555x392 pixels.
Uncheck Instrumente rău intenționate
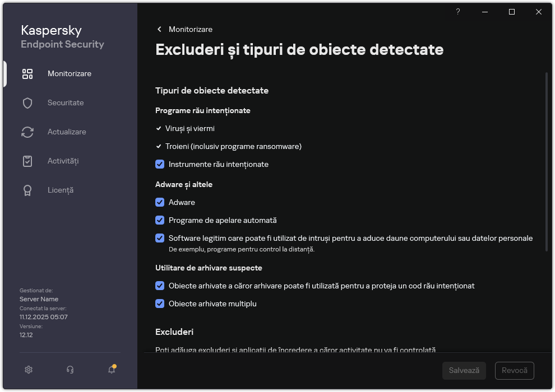(160, 164)
